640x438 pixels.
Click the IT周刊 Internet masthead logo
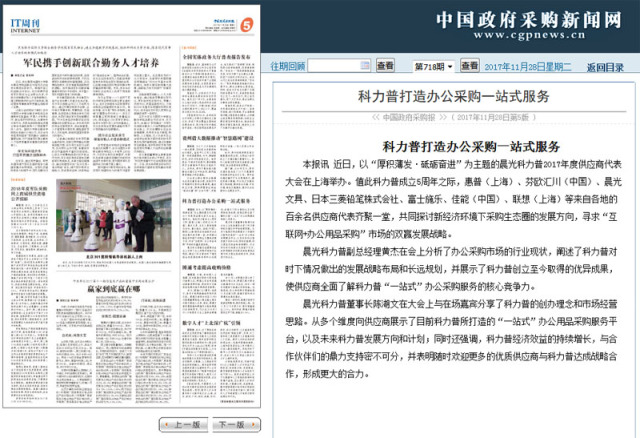25,25
